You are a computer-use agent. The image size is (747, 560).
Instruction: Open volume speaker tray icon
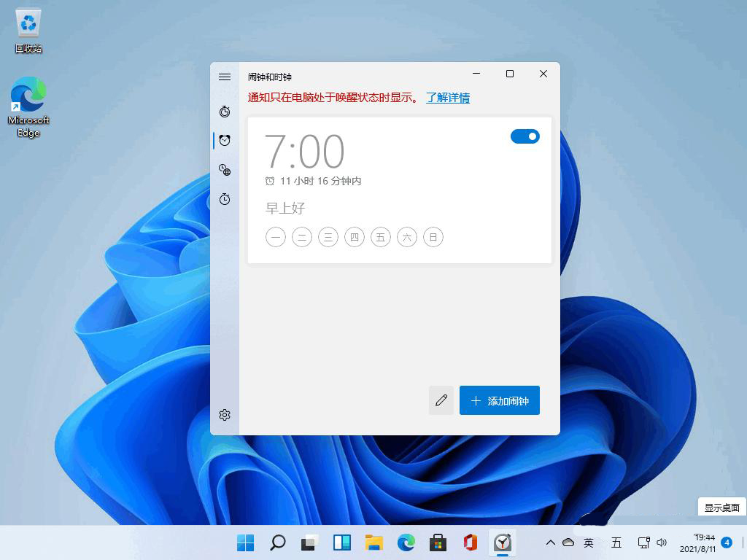click(x=661, y=542)
